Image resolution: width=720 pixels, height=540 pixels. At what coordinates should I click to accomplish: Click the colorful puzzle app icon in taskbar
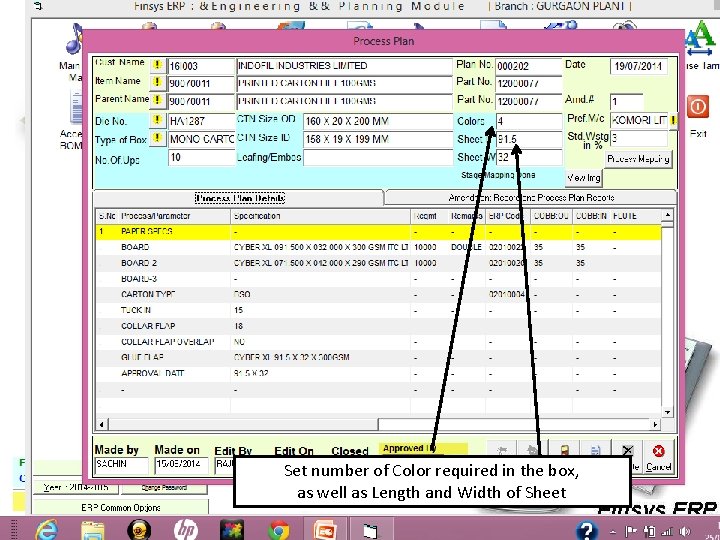(232, 530)
